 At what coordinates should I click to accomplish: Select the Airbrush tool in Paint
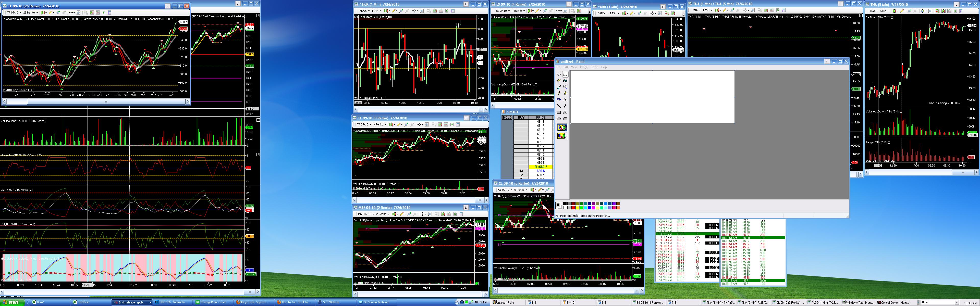pyautogui.click(x=559, y=100)
